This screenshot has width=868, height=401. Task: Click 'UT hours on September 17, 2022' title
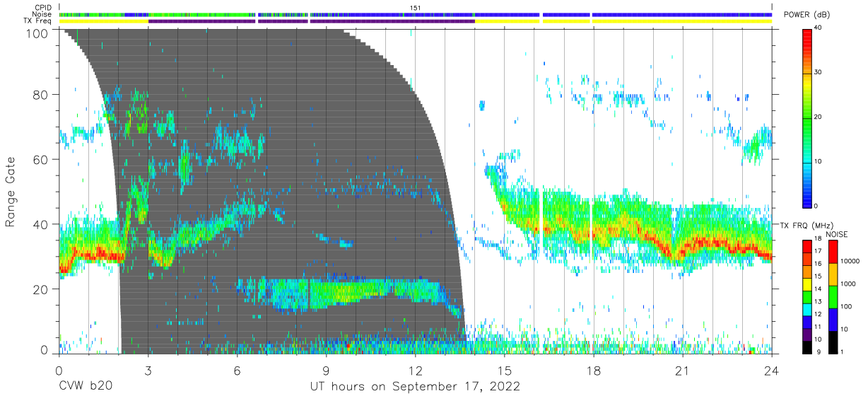416,386
